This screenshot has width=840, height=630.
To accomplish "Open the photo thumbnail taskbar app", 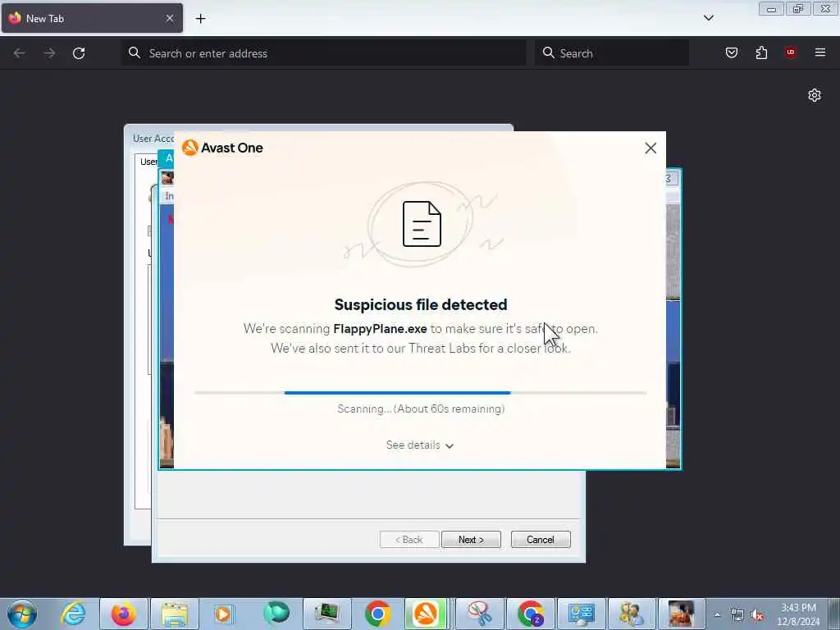I will pyautogui.click(x=682, y=614).
